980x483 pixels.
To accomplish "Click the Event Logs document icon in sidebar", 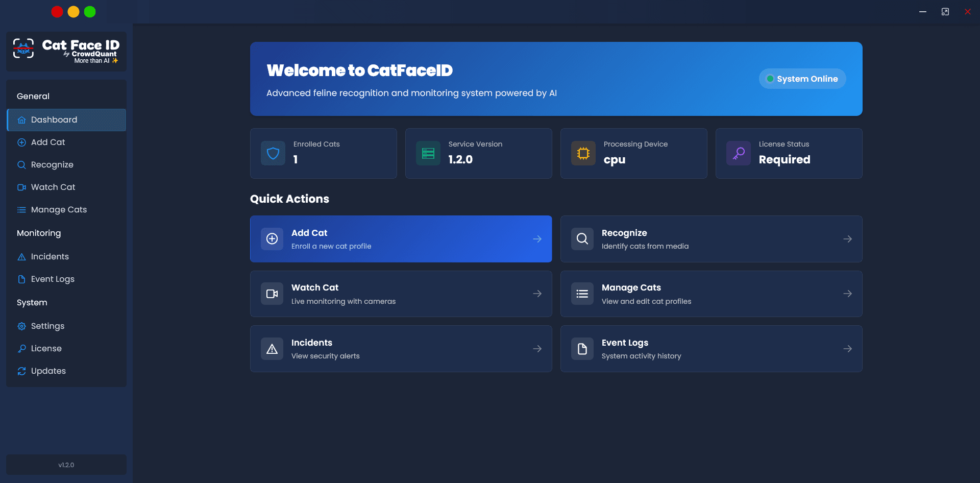I will click(21, 279).
